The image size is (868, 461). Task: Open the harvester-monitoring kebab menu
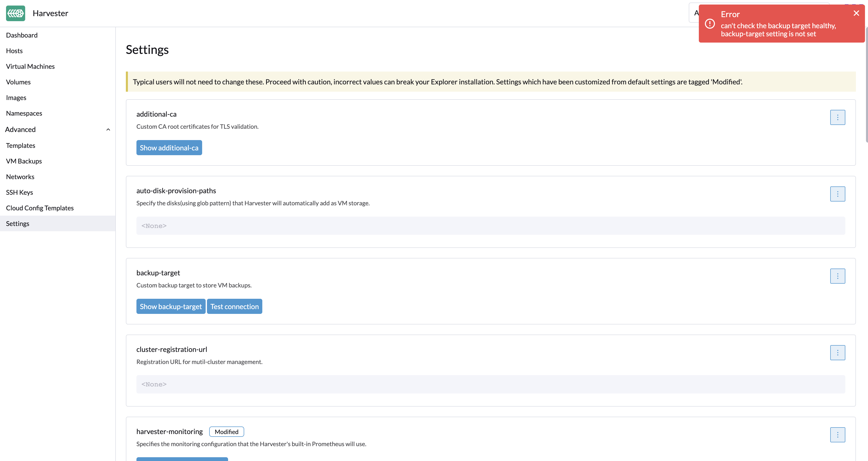coord(838,435)
